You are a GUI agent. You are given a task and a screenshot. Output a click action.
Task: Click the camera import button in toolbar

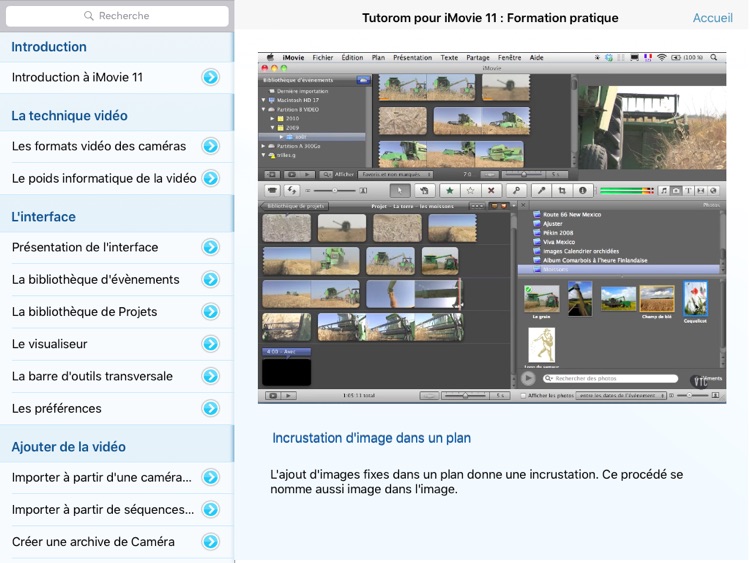tap(272, 191)
